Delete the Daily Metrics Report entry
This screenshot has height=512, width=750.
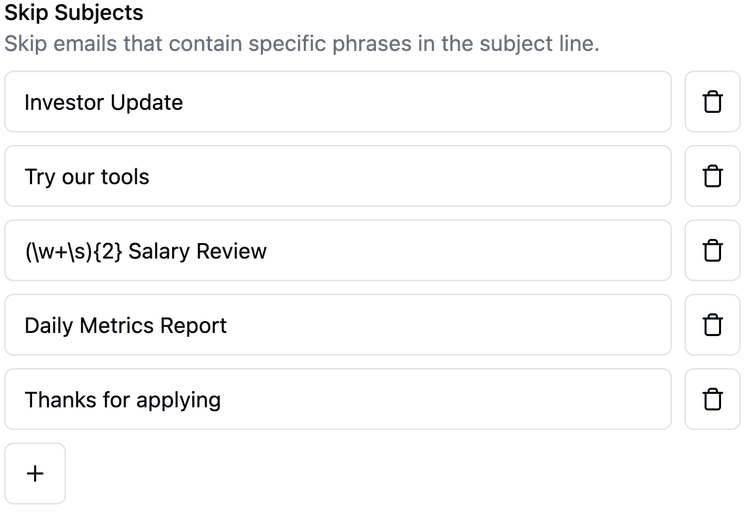[712, 325]
